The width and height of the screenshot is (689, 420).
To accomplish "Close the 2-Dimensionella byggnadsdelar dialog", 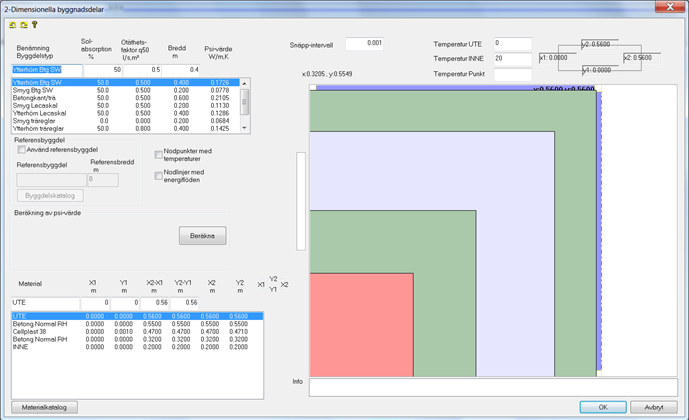I will 670,7.
